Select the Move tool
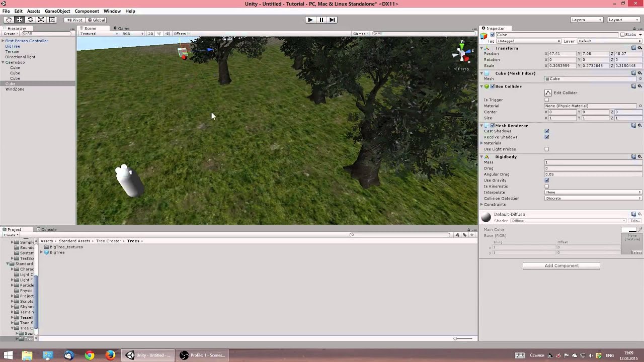The height and width of the screenshot is (362, 644). (x=19, y=20)
